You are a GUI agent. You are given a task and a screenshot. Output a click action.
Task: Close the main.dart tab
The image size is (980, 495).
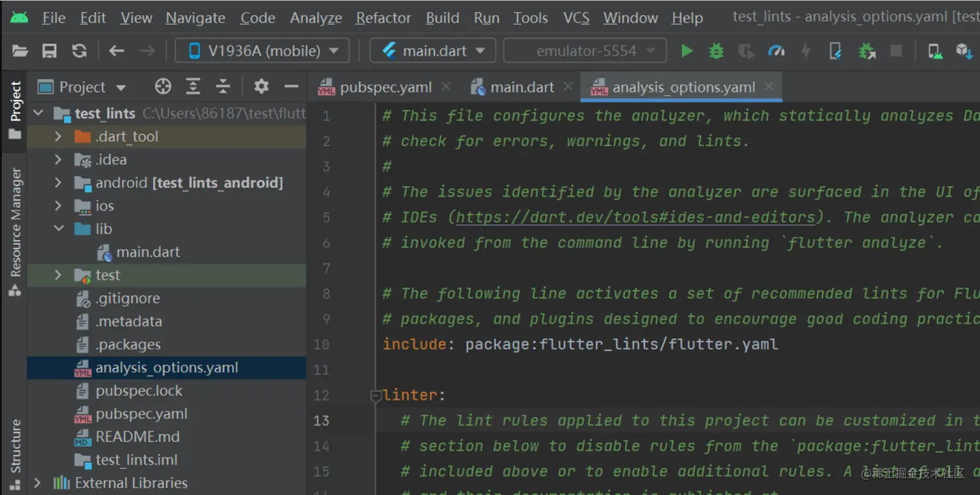click(x=568, y=86)
